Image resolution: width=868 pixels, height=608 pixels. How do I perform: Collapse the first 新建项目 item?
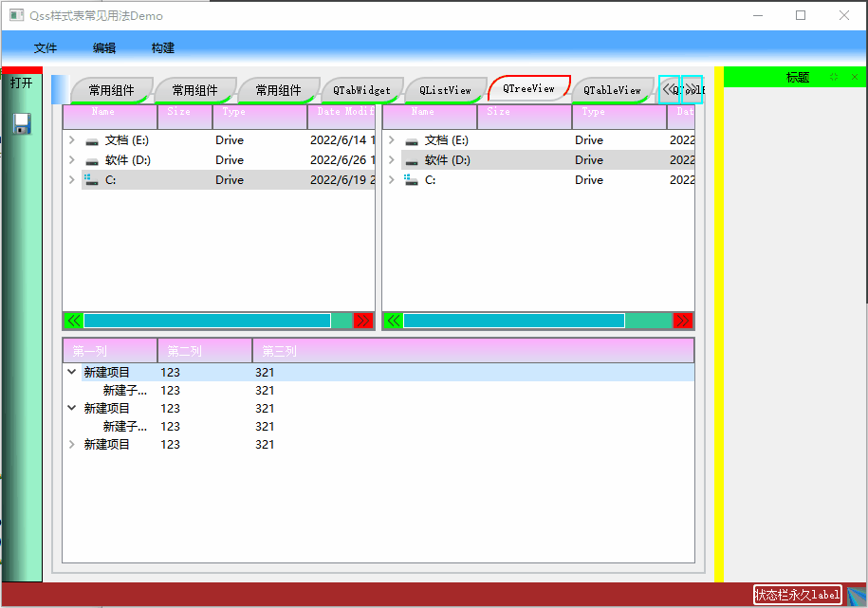tap(72, 372)
